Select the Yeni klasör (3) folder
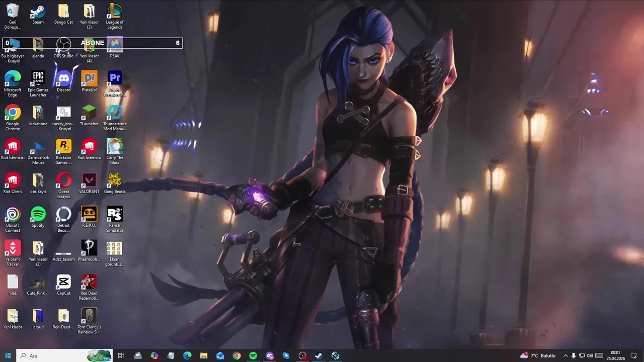Viewport: 644px width, 362px height. 89,16
